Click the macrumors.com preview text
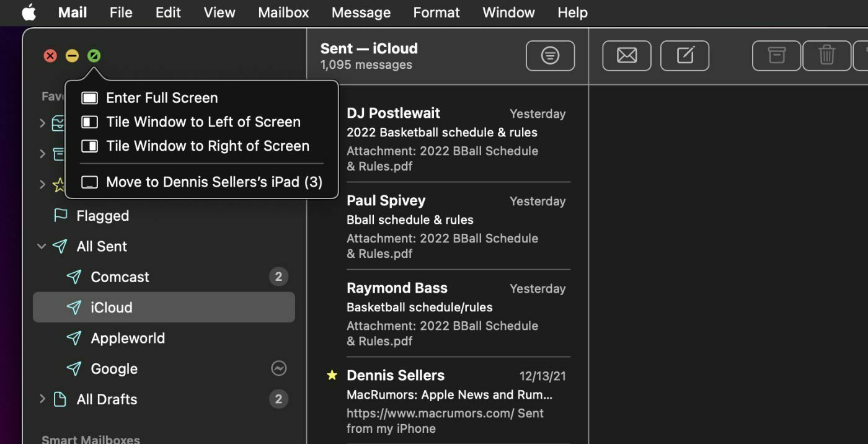868x444 pixels. point(445,420)
